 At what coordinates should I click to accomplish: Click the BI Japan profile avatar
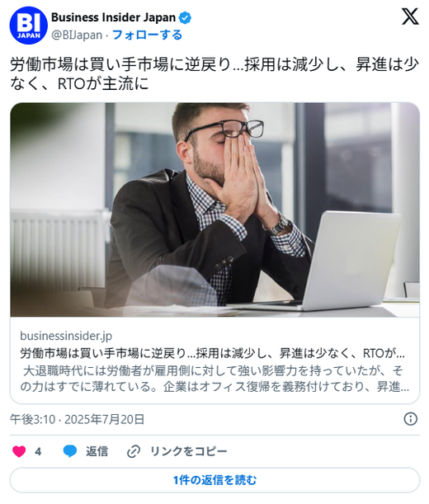click(29, 26)
